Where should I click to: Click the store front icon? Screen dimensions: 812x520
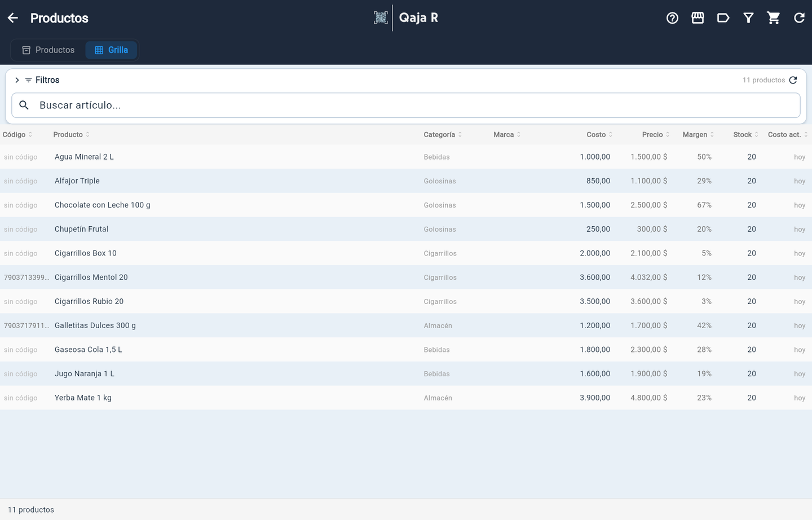click(698, 18)
